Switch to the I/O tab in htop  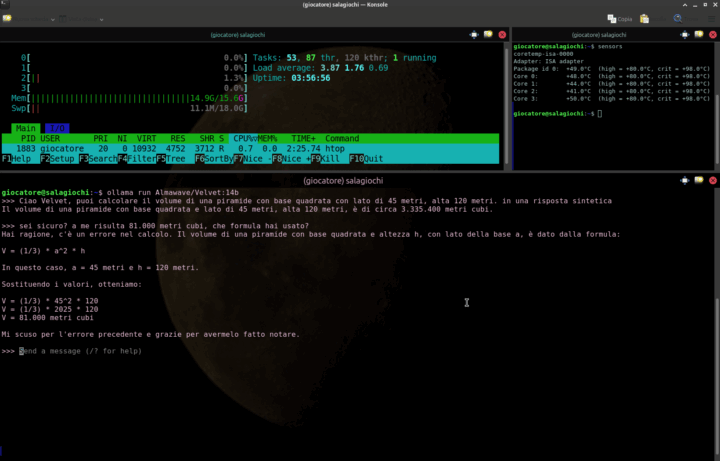[57, 128]
